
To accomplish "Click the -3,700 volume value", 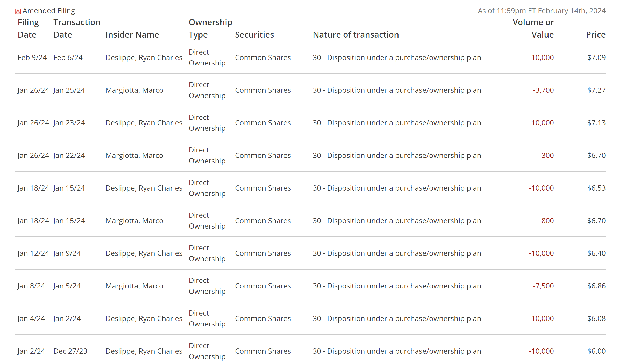I will 543,90.
